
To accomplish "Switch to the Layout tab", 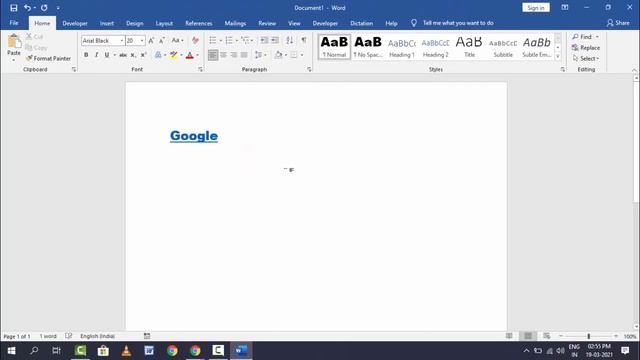I will click(164, 23).
